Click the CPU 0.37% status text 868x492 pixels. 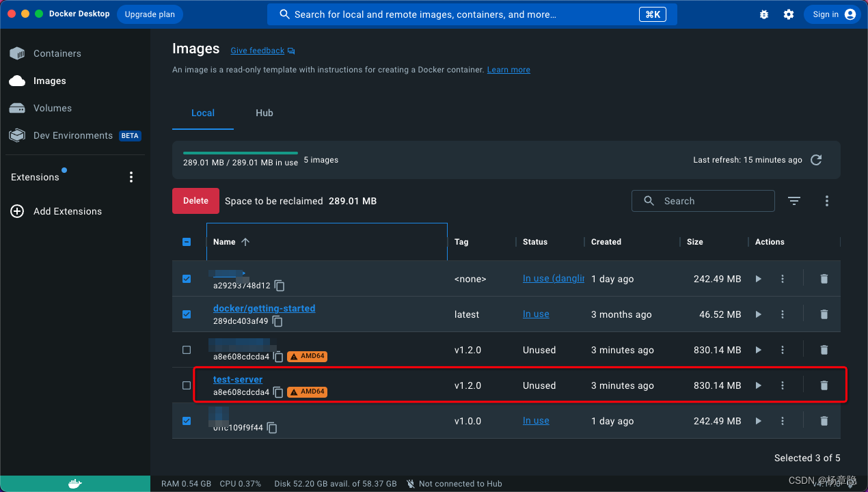241,484
